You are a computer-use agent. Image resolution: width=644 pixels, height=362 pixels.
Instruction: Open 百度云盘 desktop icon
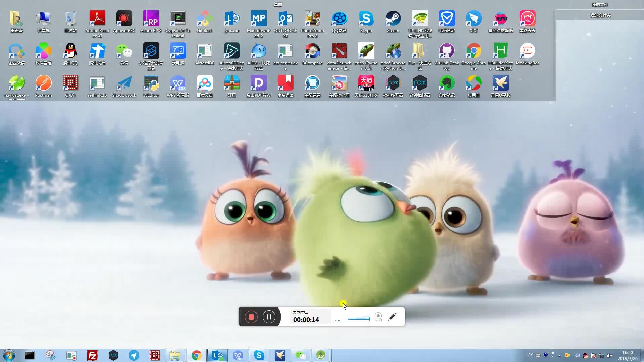click(205, 86)
